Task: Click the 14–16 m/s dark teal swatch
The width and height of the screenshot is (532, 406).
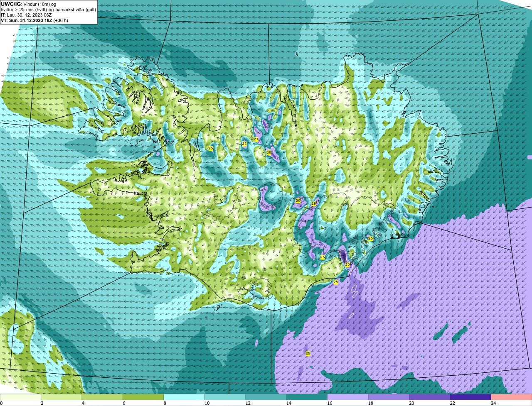Action: (307, 397)
